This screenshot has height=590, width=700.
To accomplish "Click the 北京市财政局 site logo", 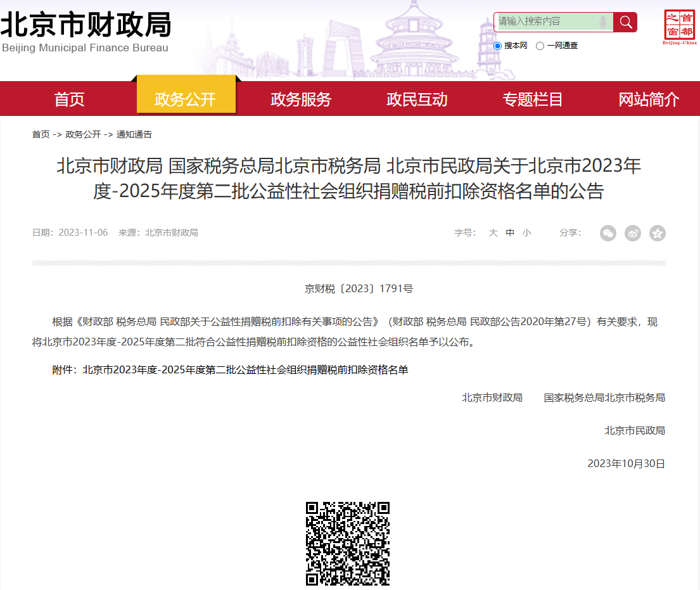I will click(86, 32).
